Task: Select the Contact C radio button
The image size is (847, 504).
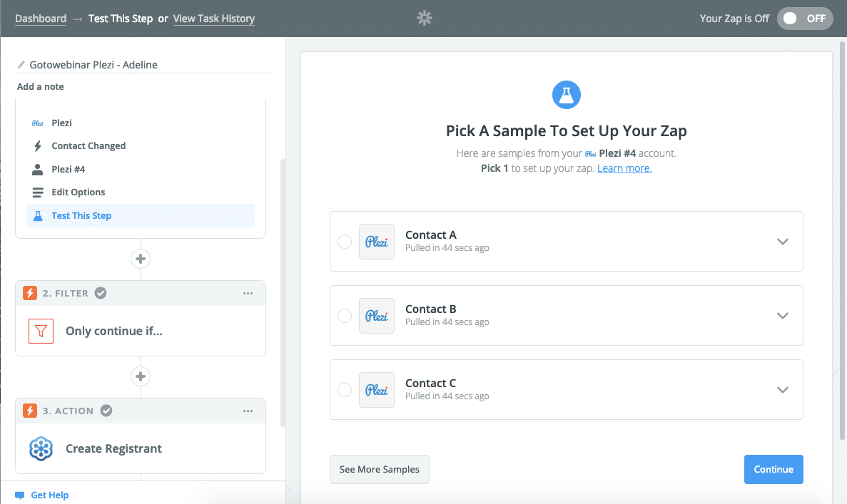Action: (345, 390)
